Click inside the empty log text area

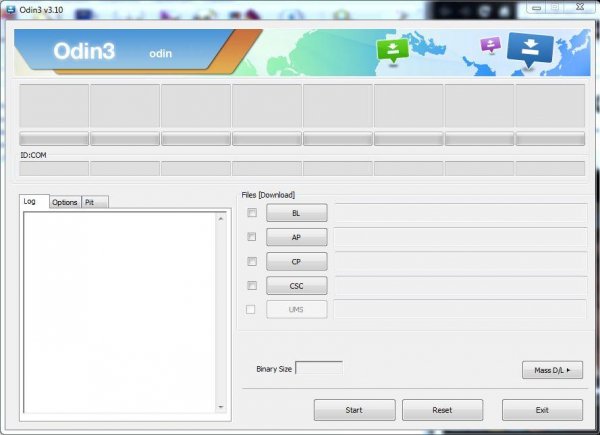click(119, 312)
